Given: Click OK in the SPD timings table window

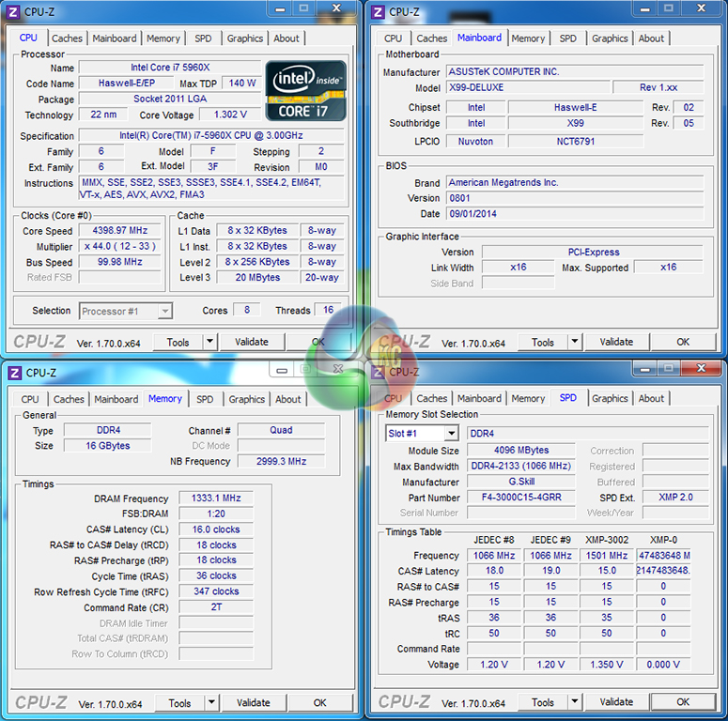Looking at the screenshot, I should point(683,702).
